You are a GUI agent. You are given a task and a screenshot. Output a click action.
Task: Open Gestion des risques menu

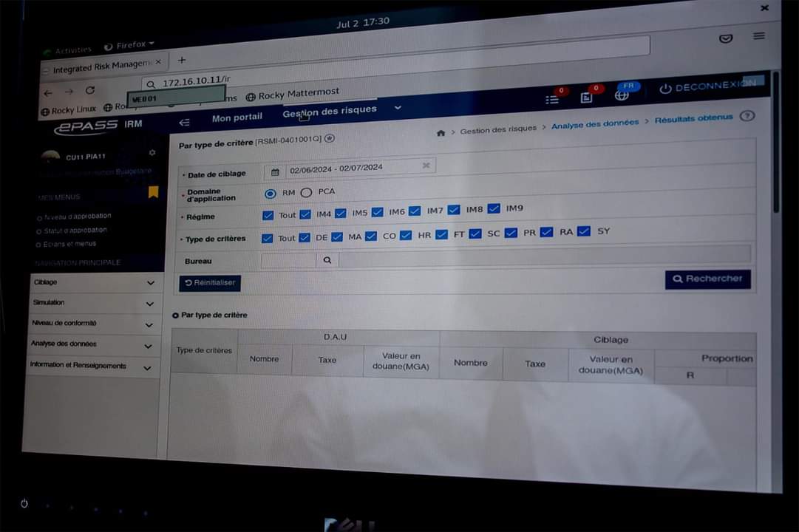[x=330, y=111]
